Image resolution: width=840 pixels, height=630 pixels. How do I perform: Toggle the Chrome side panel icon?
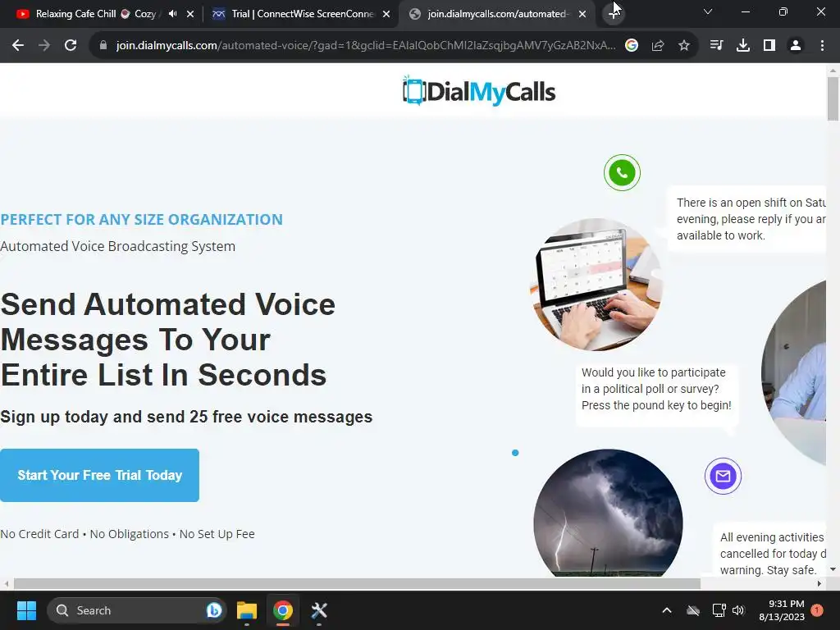coord(769,46)
